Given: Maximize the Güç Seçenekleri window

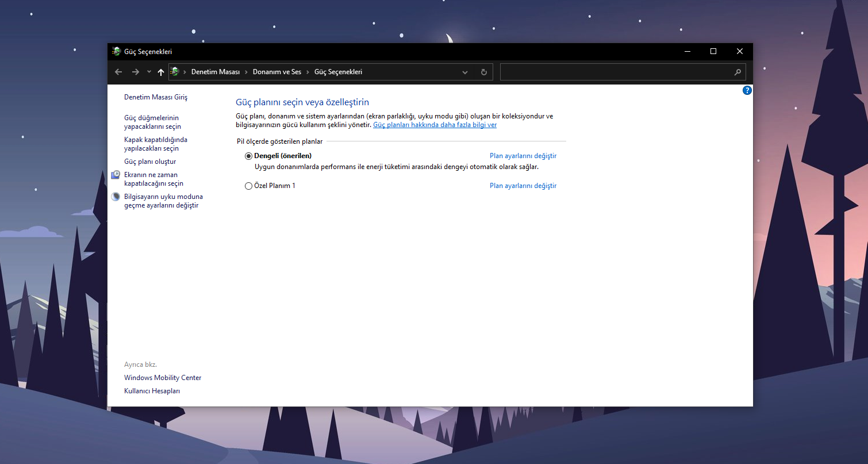Looking at the screenshot, I should pos(713,52).
